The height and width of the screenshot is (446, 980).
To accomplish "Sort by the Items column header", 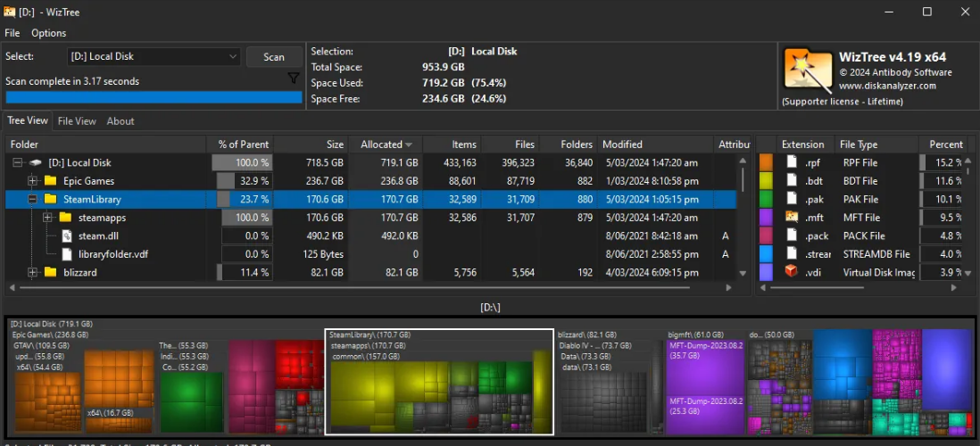I will [452, 145].
